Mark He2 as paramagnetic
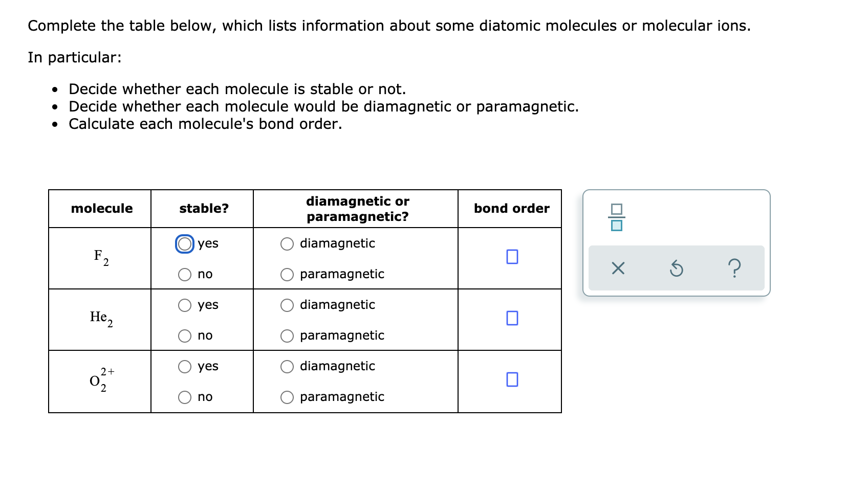 (287, 336)
